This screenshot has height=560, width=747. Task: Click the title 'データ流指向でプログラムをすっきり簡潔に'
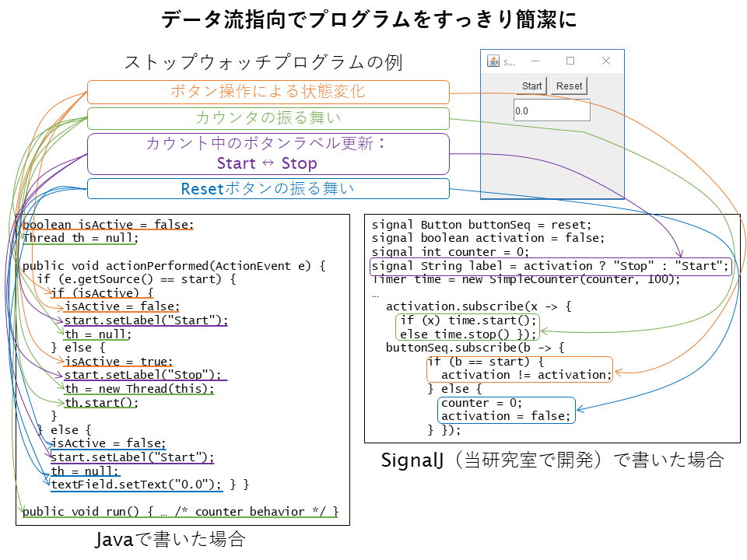pyautogui.click(x=369, y=20)
